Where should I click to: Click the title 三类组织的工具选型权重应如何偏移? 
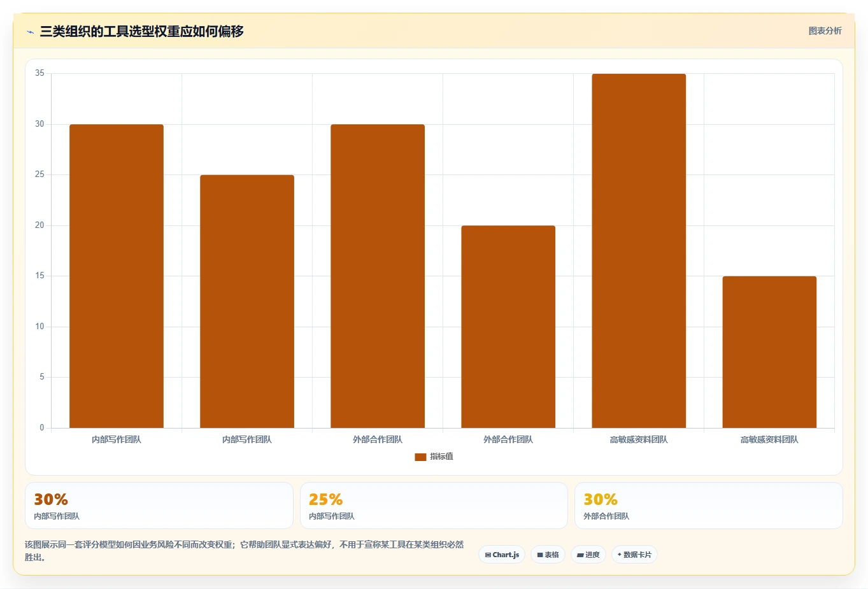(x=141, y=31)
